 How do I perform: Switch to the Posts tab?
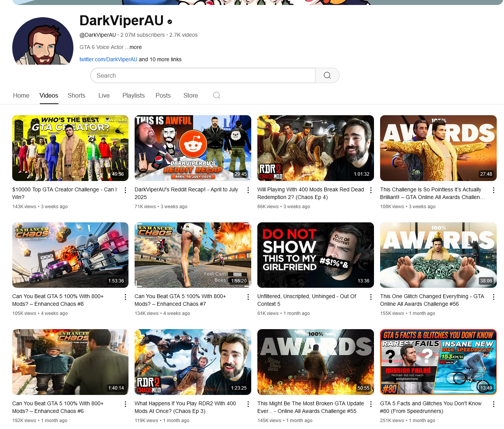(x=163, y=96)
